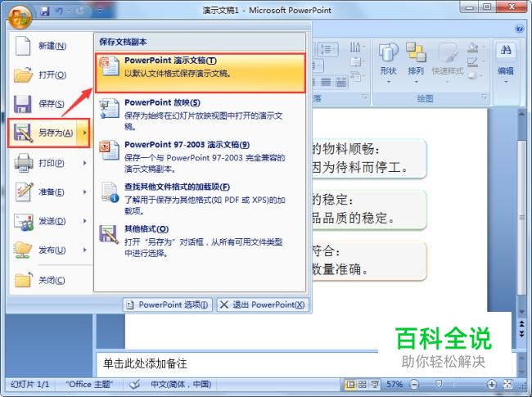Open the 形状 shapes gallery

[389, 63]
